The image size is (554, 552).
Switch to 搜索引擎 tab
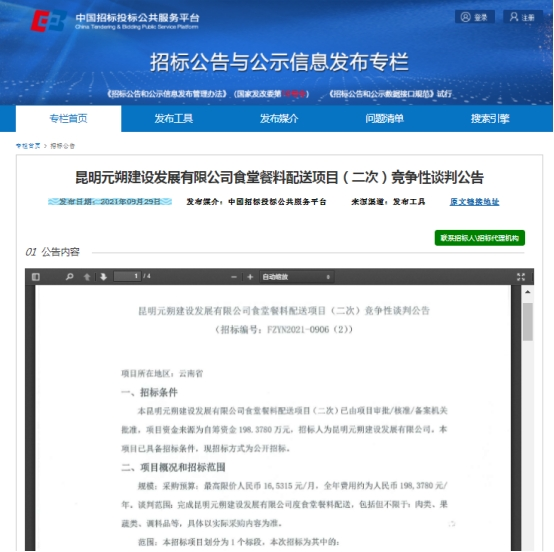490,119
